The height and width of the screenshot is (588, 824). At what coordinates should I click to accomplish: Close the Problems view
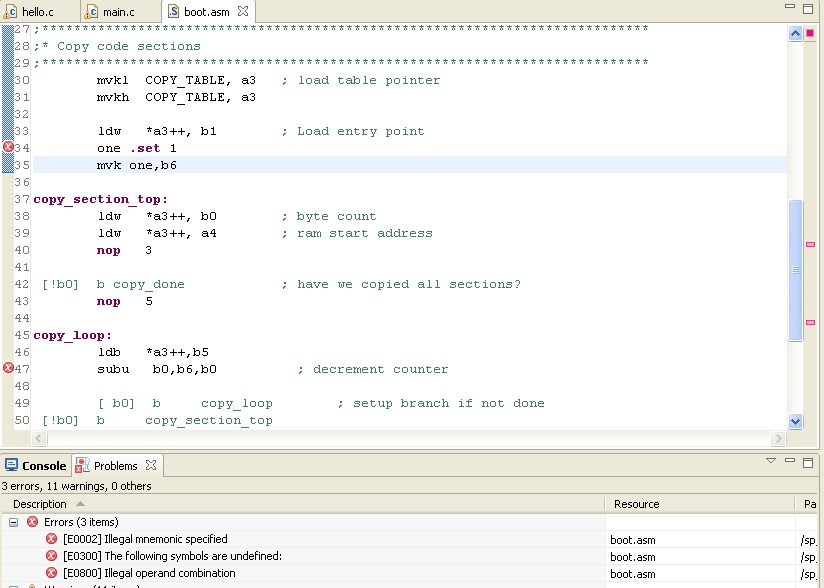(x=151, y=465)
